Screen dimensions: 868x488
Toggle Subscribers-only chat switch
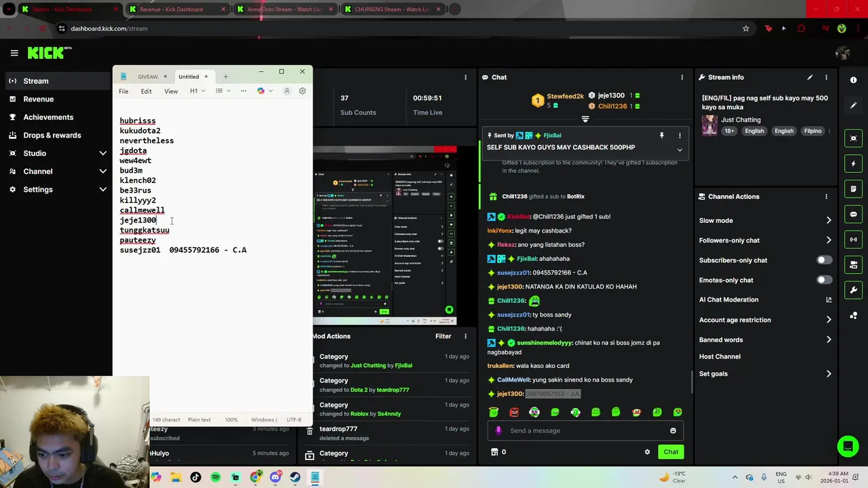click(824, 260)
